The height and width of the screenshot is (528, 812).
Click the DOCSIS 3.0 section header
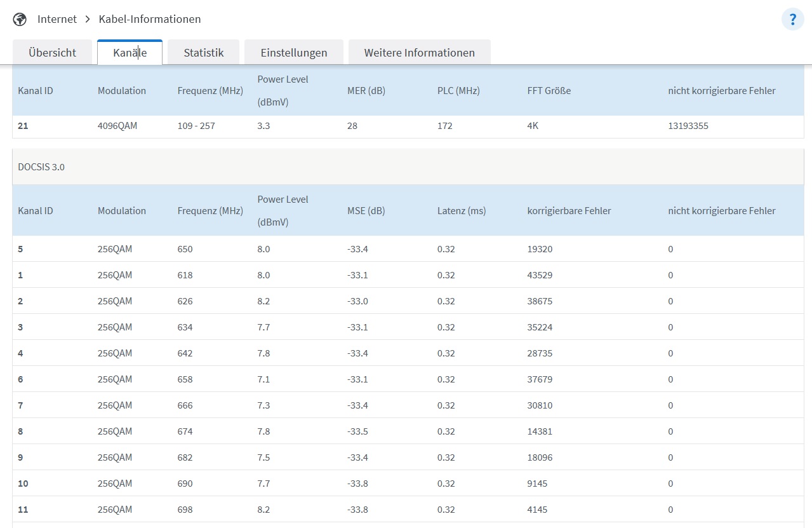[x=41, y=168]
